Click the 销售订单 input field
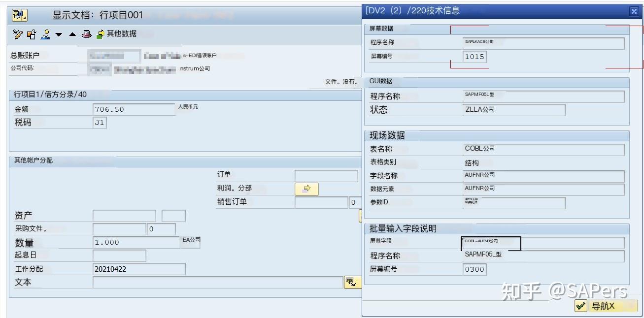 click(x=320, y=202)
